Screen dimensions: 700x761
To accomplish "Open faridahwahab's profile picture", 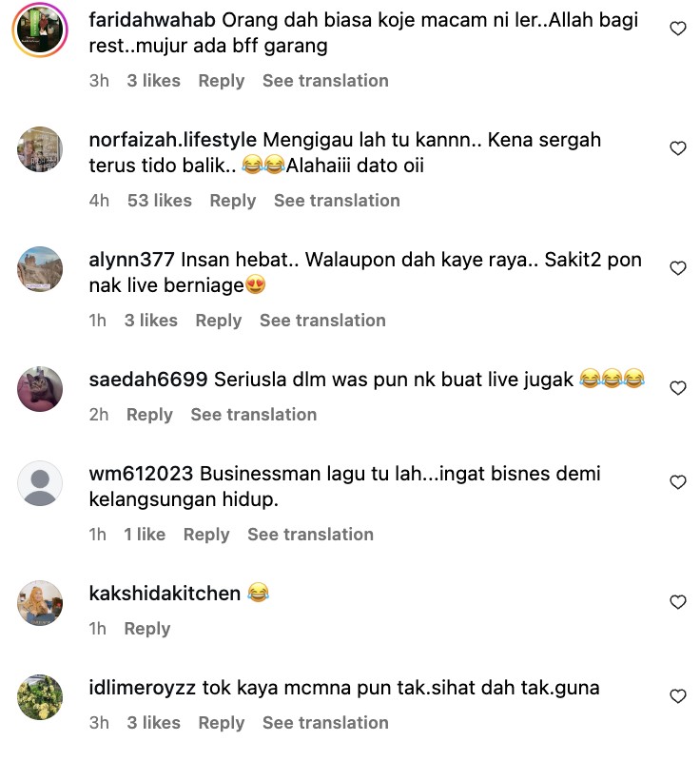I will (40, 30).
